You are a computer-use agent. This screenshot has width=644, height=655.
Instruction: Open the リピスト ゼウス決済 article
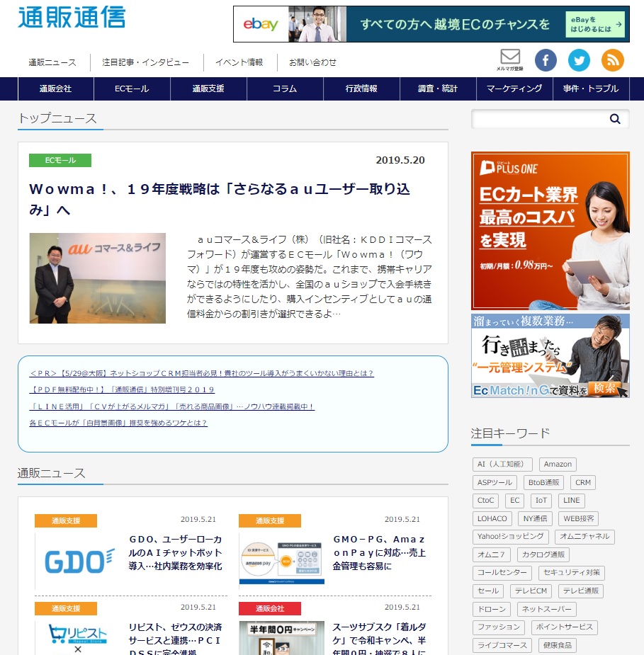pos(175,639)
